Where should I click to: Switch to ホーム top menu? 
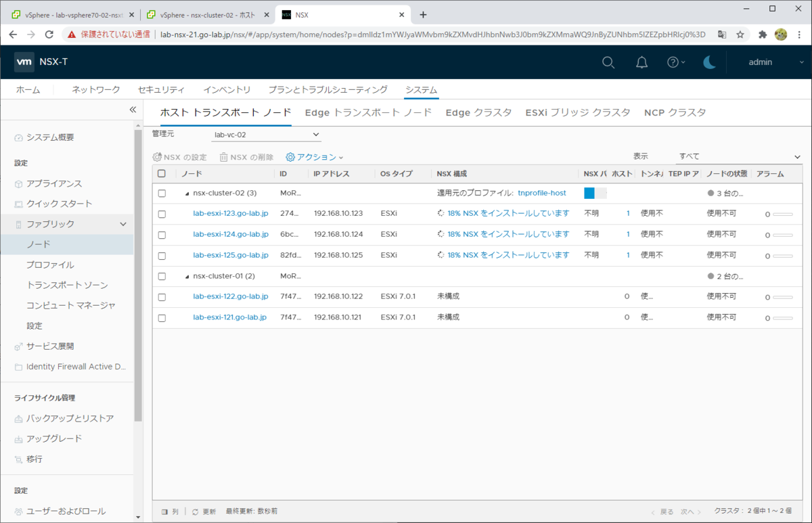[28, 90]
